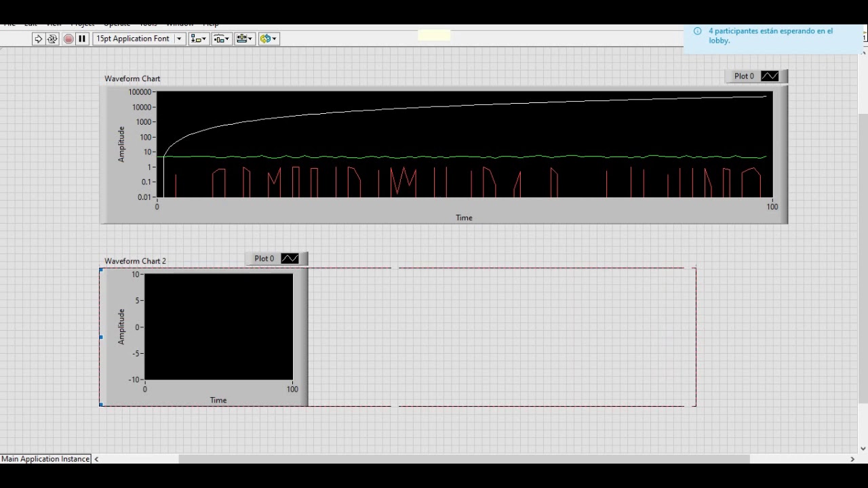Open the 15pt Application Font dropdown

pyautogui.click(x=139, y=39)
